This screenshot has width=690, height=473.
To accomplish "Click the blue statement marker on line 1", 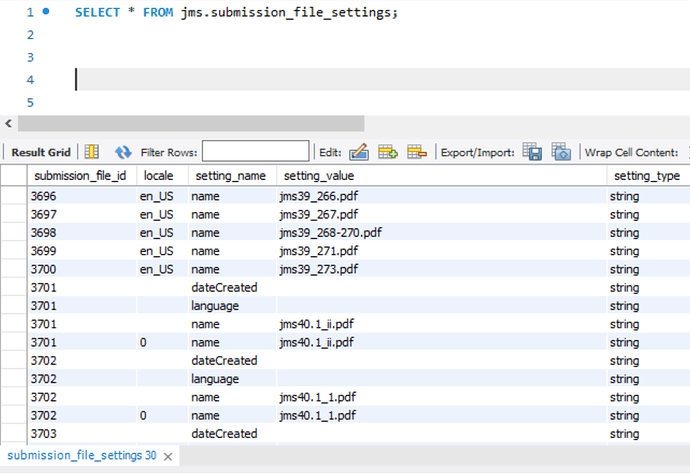I will 46,12.
